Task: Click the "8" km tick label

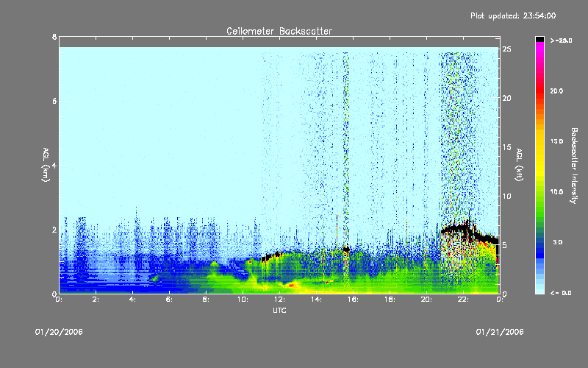Action: [54, 37]
